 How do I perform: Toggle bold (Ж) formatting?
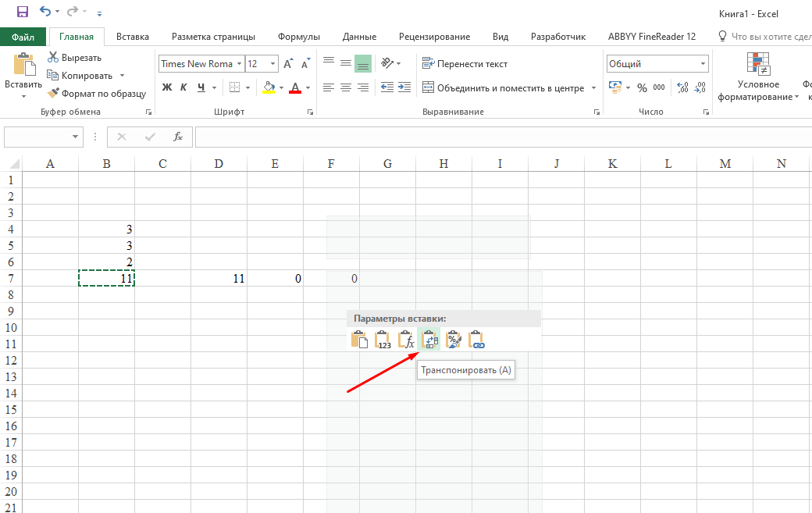pyautogui.click(x=167, y=87)
